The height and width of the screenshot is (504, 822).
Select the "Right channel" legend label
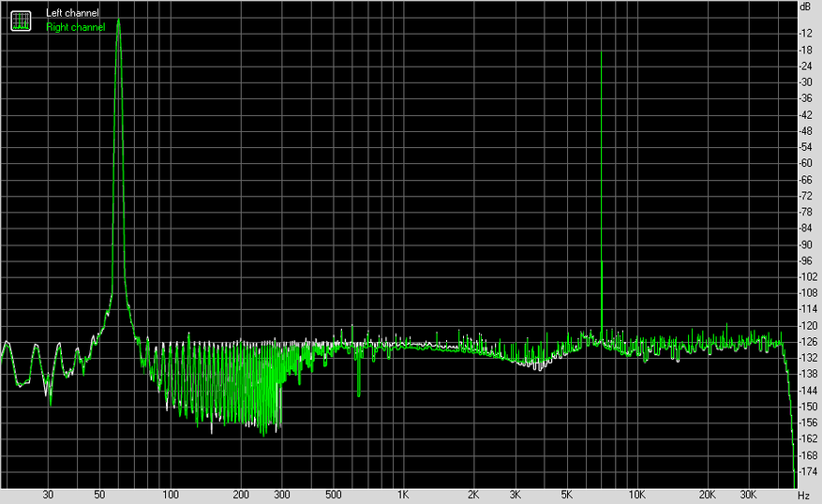[76, 27]
